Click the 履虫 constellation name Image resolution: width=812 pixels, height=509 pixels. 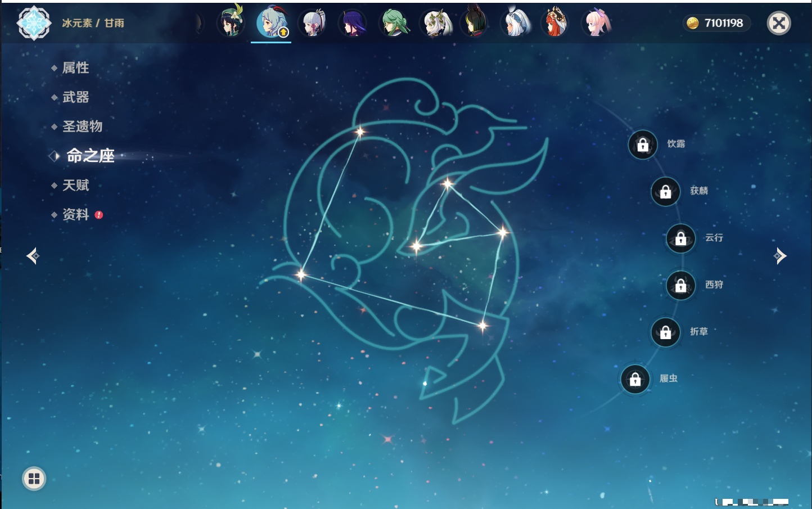(x=669, y=379)
